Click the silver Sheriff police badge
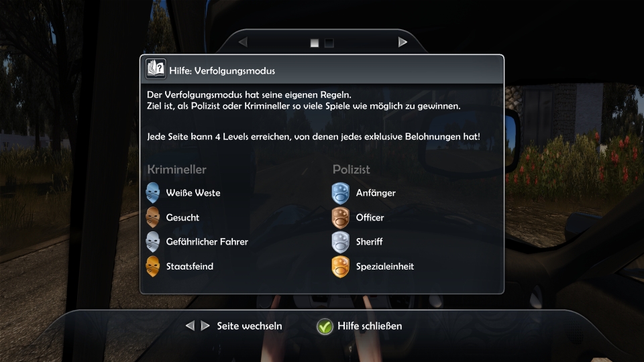Viewport: 644px width, 362px height. (341, 242)
